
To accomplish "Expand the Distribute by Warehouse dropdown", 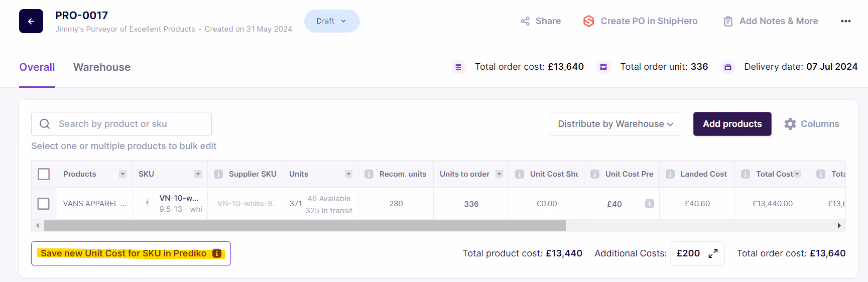I will point(615,124).
